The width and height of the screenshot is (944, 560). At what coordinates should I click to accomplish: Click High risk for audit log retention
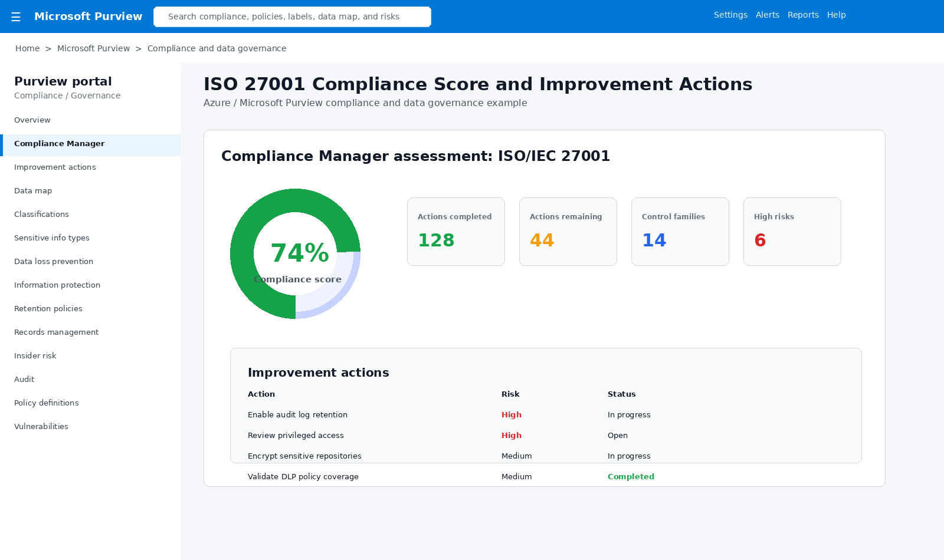512,415
